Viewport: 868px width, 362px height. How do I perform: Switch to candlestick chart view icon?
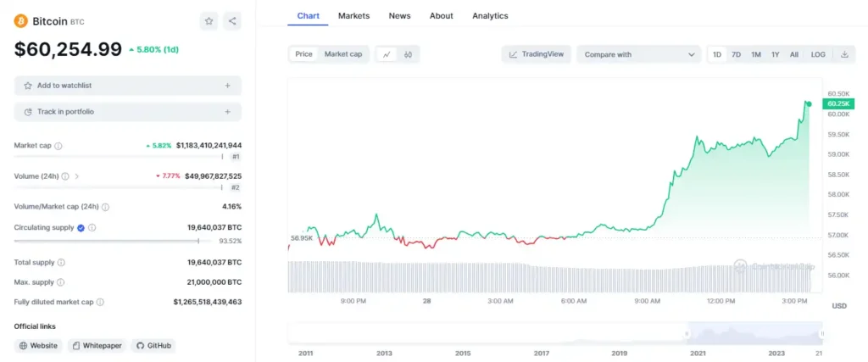[x=408, y=54]
